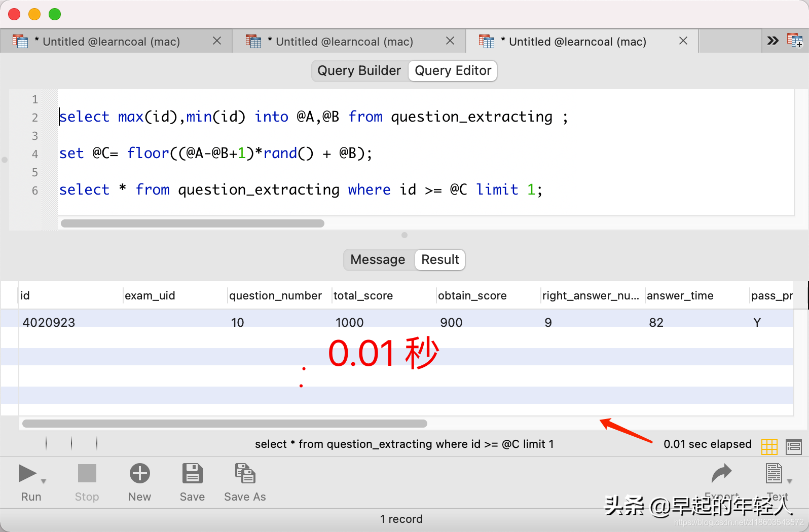Viewport: 809px width, 532px height.
Task: Close the second Untitled @learncoal tab
Action: [450, 41]
